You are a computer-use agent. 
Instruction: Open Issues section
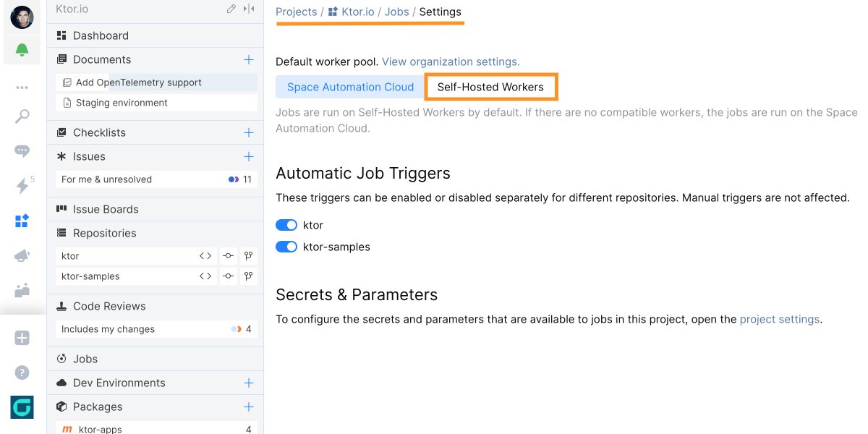89,156
